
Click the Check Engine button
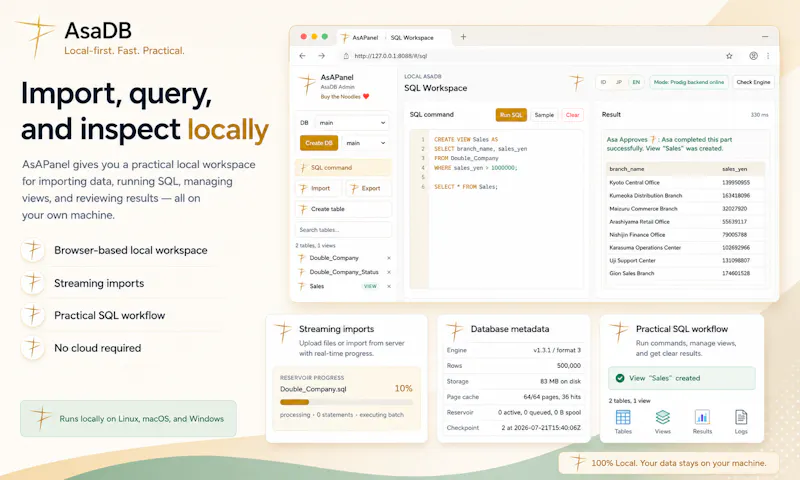coord(754,82)
